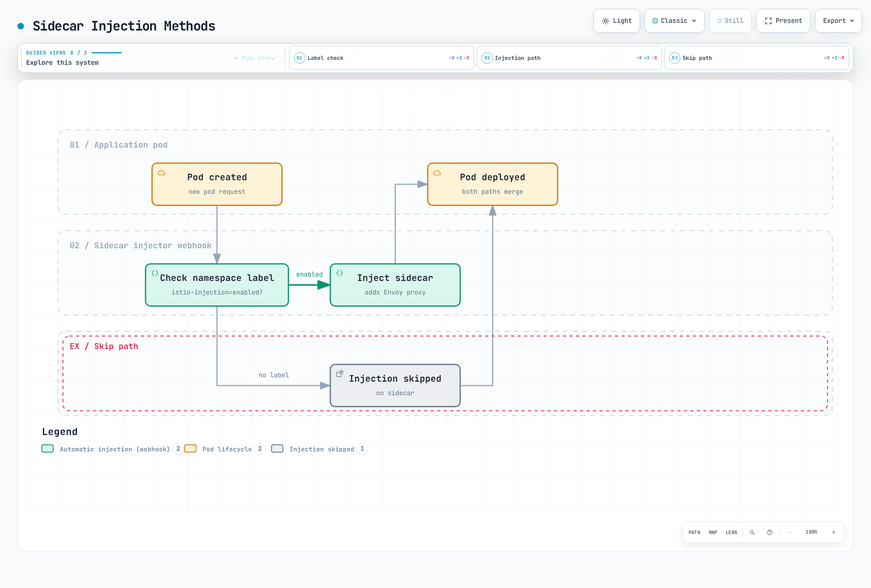The image size is (871, 588).
Task: Click the chevron on Export button
Action: (x=852, y=21)
